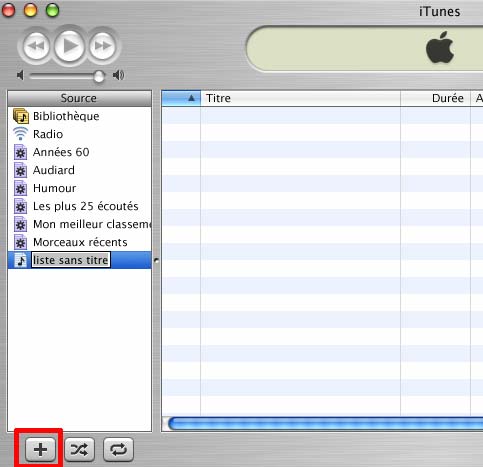This screenshot has height=467, width=483.
Task: Click the Humour gear icon
Action: (20, 188)
